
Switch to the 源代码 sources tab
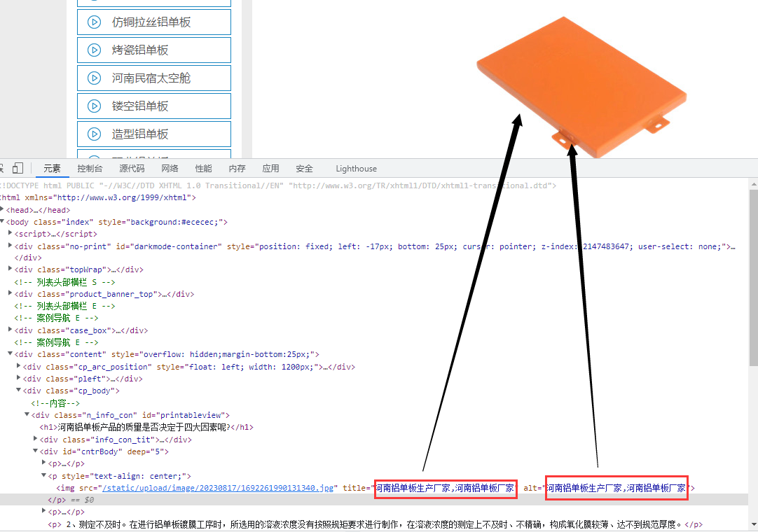(131, 169)
